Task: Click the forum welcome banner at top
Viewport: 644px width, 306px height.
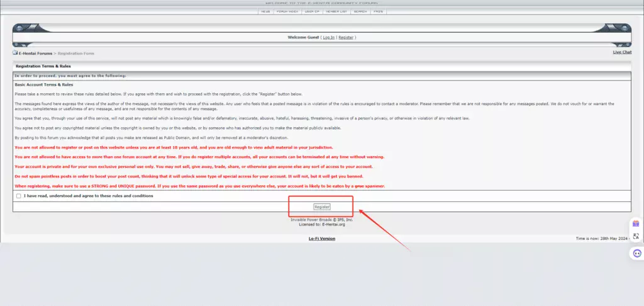Action: 322,3
